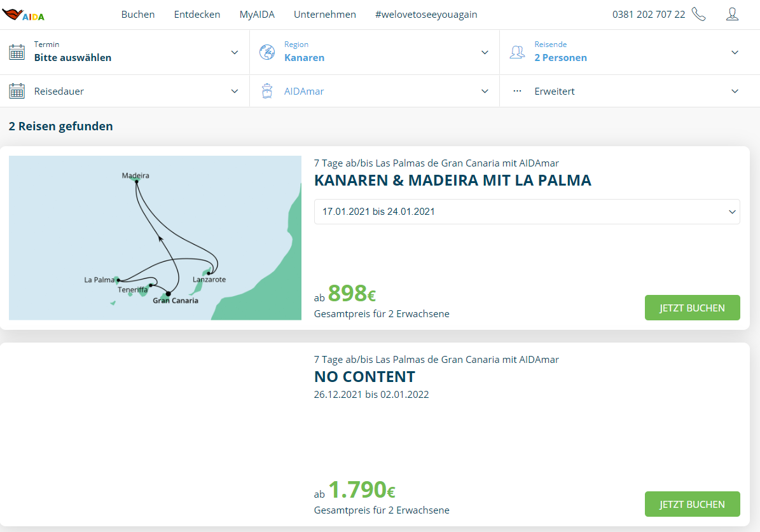Click the Region globe icon
The height and width of the screenshot is (532, 760).
click(x=267, y=52)
